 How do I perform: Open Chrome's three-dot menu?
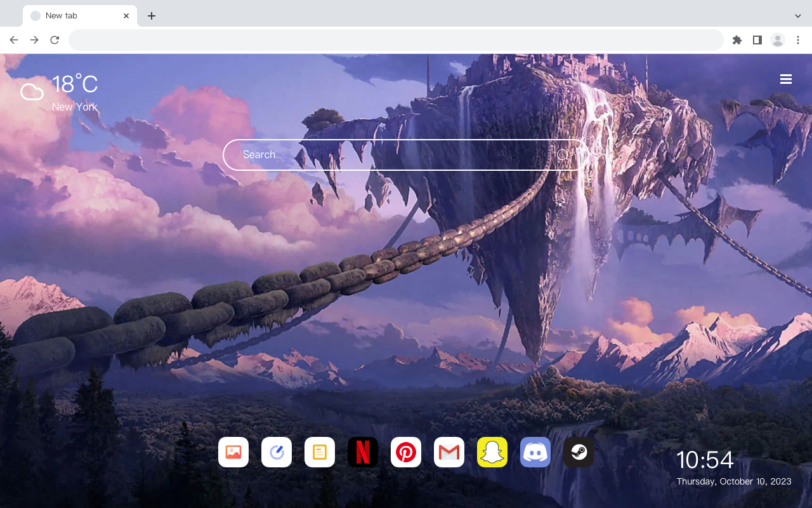point(798,40)
